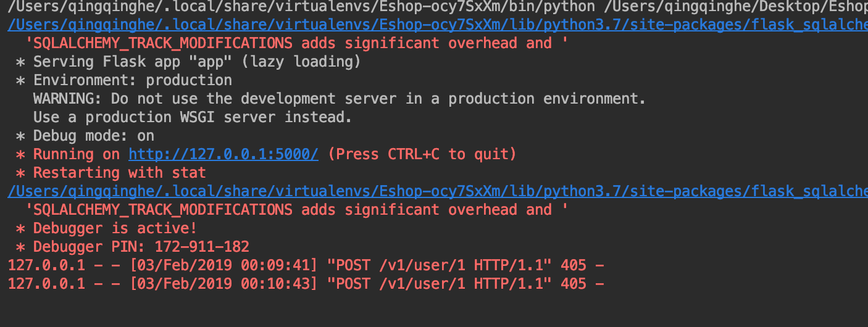This screenshot has width=868, height=327.
Task: Open flask_sqlalchemy path link above Serving Flask line
Action: 432,25
